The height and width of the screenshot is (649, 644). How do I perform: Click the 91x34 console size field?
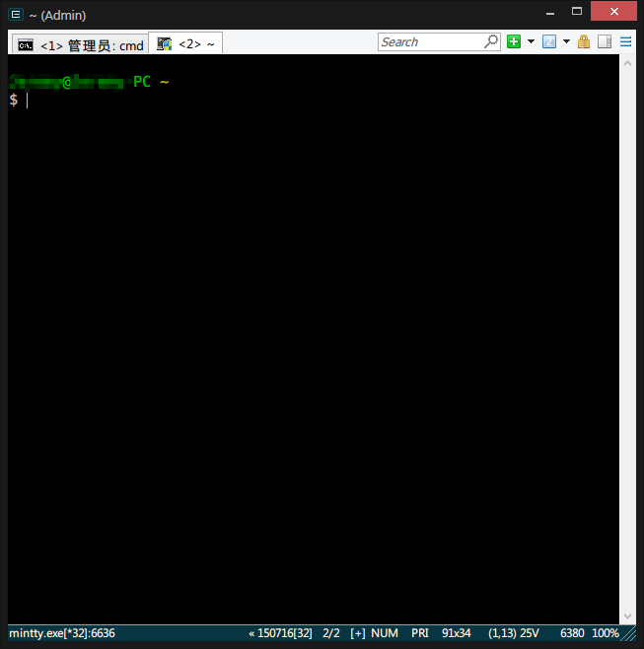(x=456, y=633)
